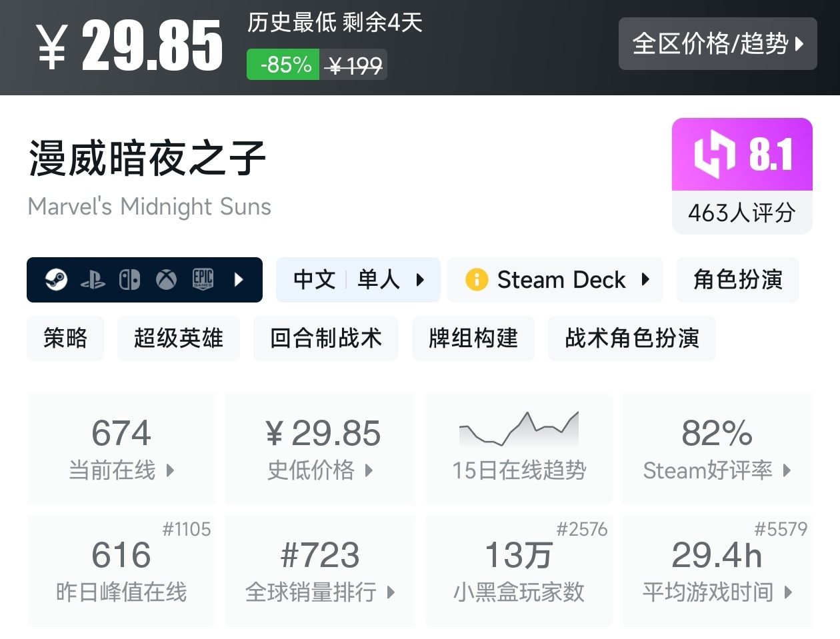Viewport: 840px width, 639px height.
Task: Expand the 中文 单人 language details
Action: coord(358,280)
